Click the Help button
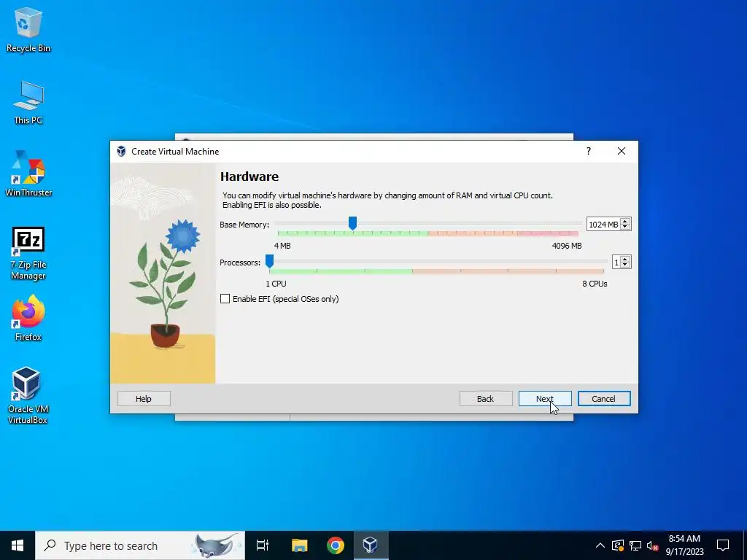747x560 pixels. coord(144,399)
